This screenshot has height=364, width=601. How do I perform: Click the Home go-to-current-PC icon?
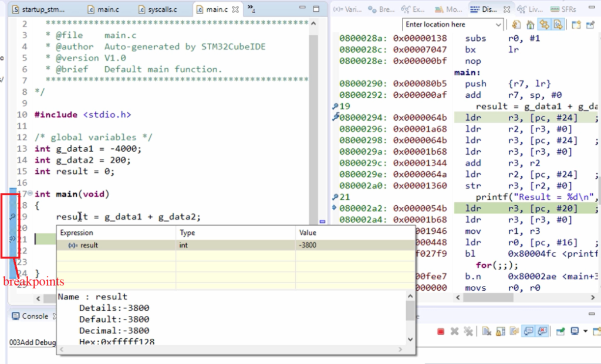click(531, 25)
